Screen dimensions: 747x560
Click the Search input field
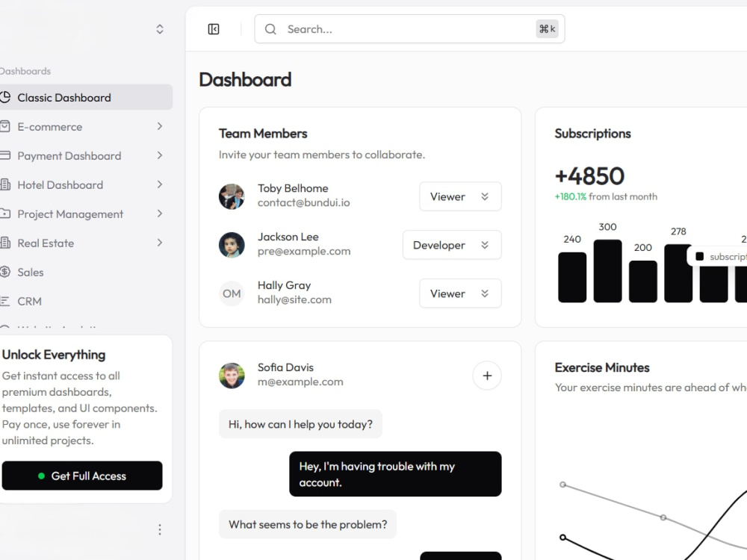click(409, 29)
